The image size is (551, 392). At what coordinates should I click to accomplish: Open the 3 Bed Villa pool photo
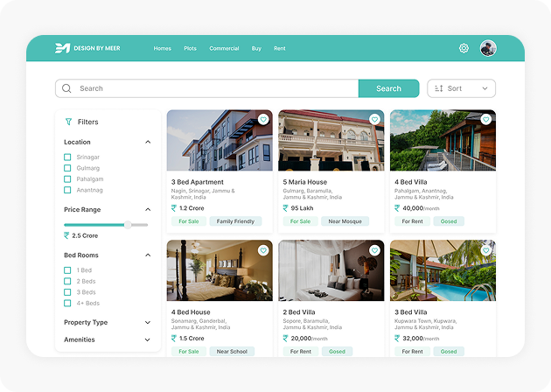[x=443, y=270]
